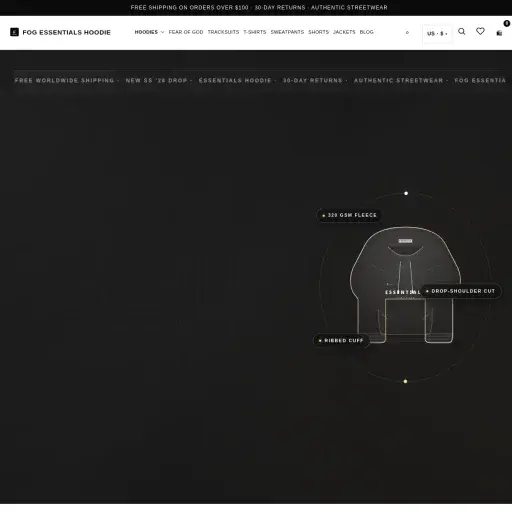The height and width of the screenshot is (512, 512).
Task: Click the white dot atop the orbit ring
Action: (x=406, y=193)
